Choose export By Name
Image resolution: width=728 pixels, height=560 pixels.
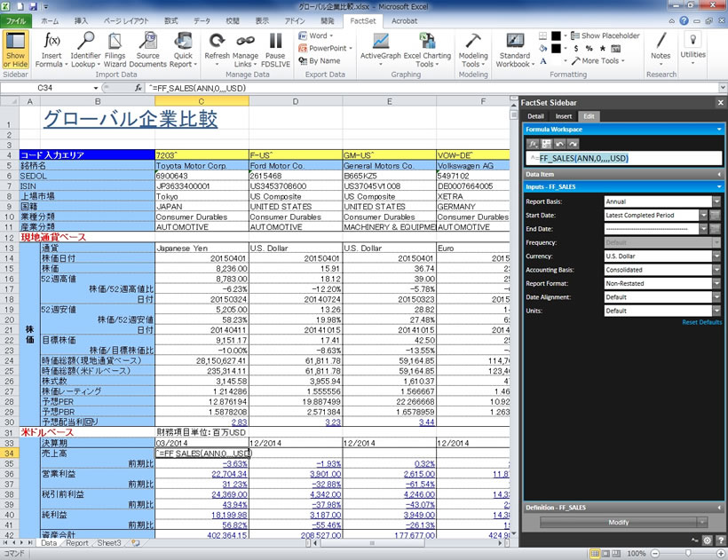[x=320, y=60]
